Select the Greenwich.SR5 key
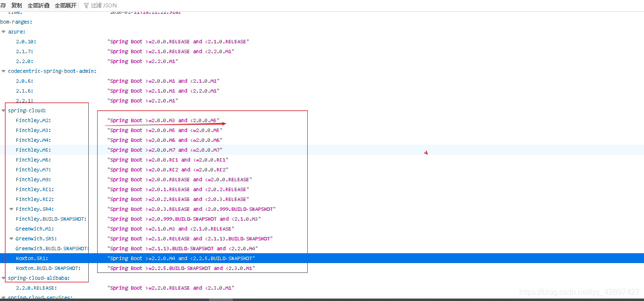 [36, 238]
